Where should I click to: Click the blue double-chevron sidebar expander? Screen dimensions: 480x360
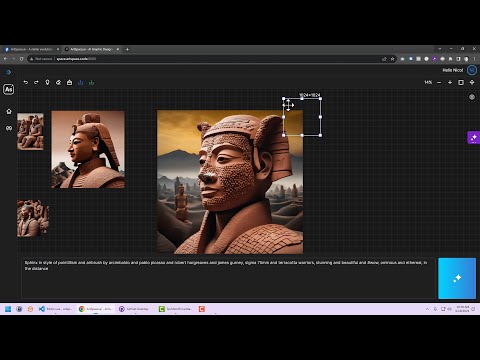pos(8,72)
